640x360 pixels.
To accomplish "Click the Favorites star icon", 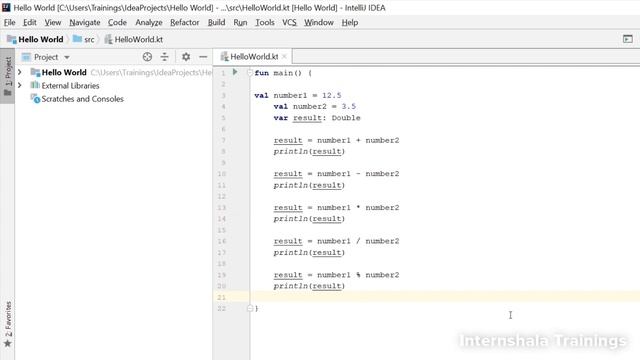I will (x=7, y=343).
